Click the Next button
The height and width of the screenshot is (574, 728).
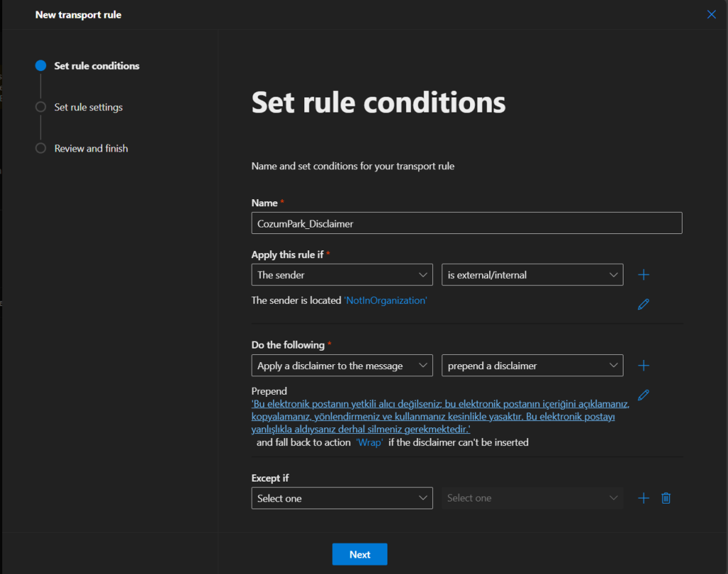coord(360,554)
